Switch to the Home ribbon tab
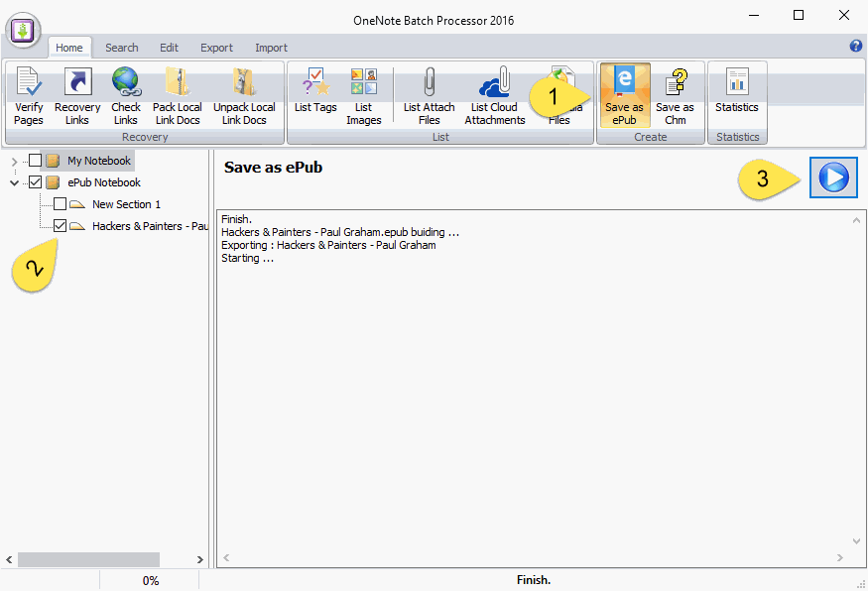This screenshot has height=591, width=868. 69,48
